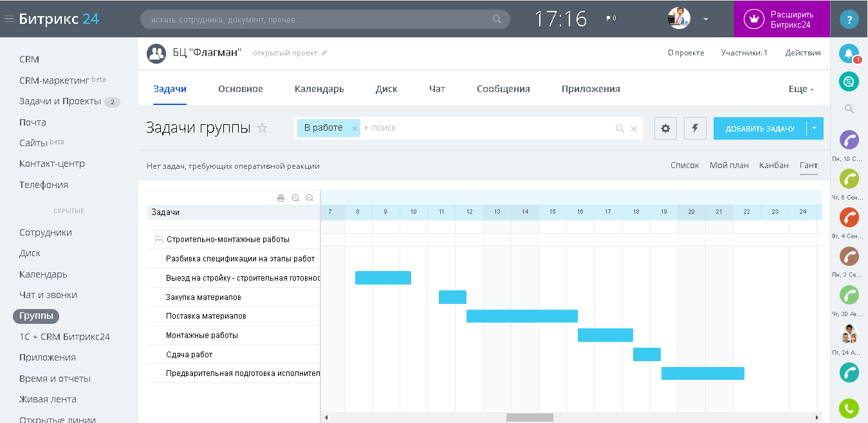
Task: Expand the Еще tab dropdown
Action: pyautogui.click(x=801, y=89)
